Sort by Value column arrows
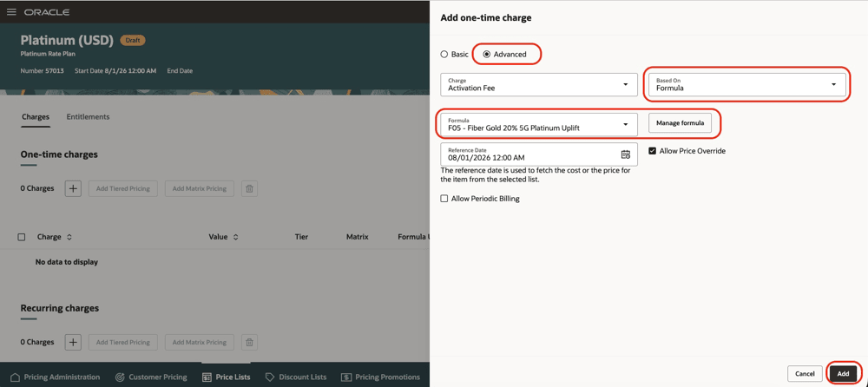Image resolution: width=868 pixels, height=387 pixels. pyautogui.click(x=235, y=237)
